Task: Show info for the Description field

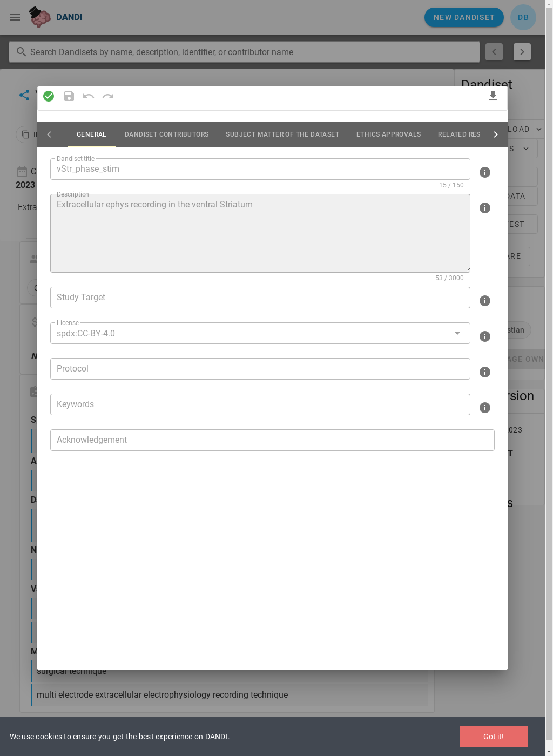Action: [x=485, y=208]
